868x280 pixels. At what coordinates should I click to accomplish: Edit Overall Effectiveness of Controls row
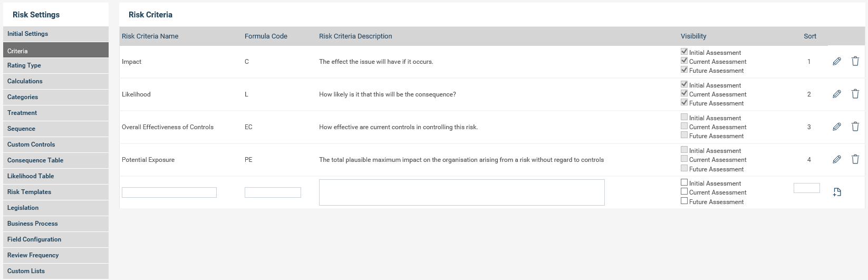837,127
